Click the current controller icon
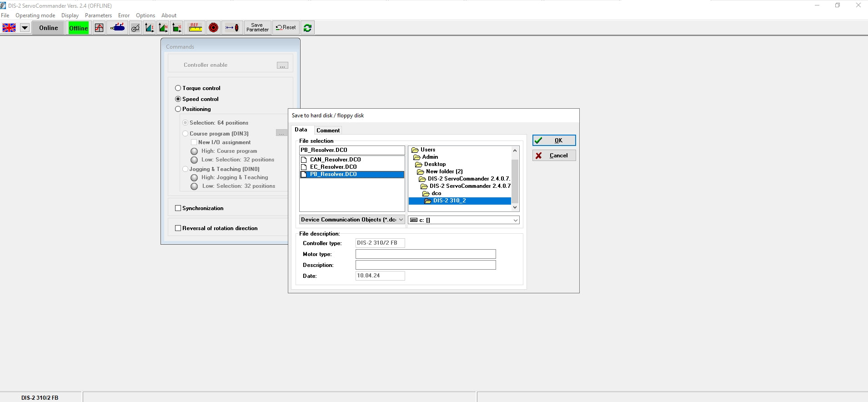 point(149,28)
